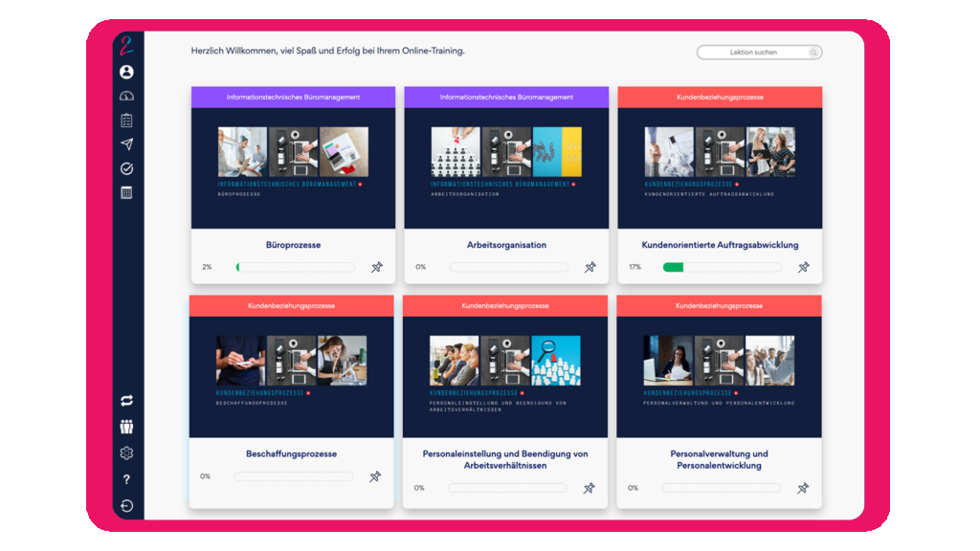Open the clipboard exam icon
Screen dimensions: 980x551
pos(125,120)
